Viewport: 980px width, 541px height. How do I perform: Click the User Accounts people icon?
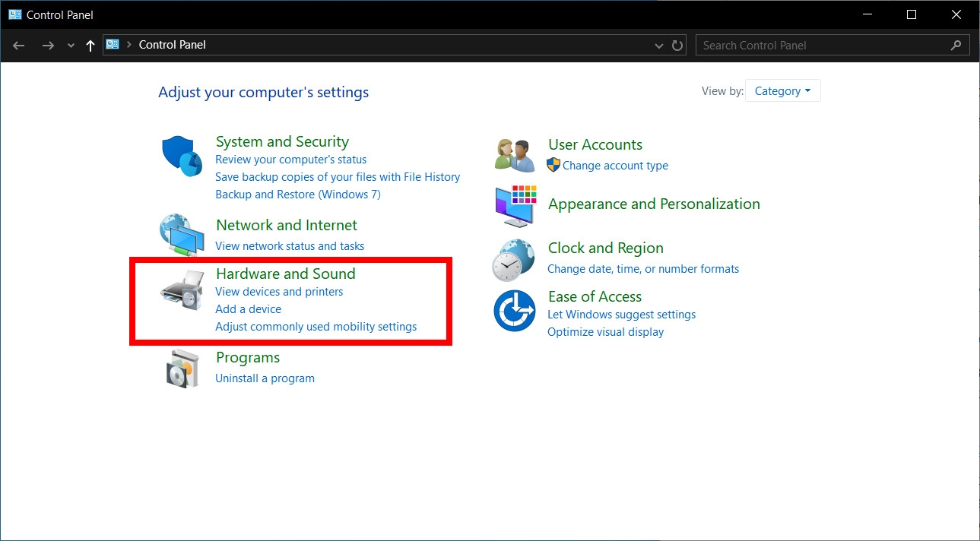point(515,155)
